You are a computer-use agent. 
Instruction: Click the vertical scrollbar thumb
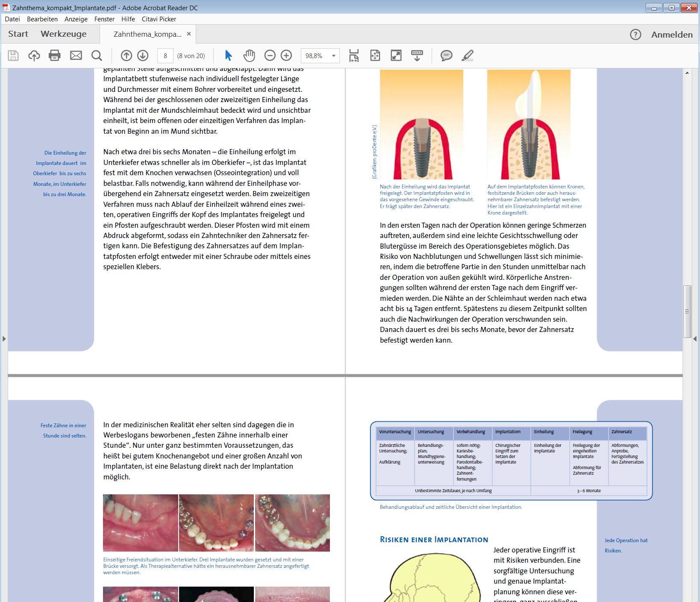point(687,311)
